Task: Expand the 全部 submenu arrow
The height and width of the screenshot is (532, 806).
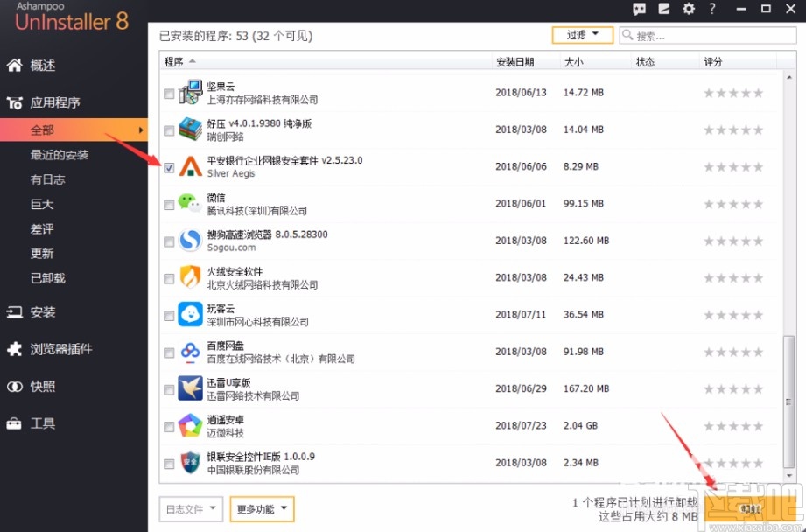Action: click(140, 130)
